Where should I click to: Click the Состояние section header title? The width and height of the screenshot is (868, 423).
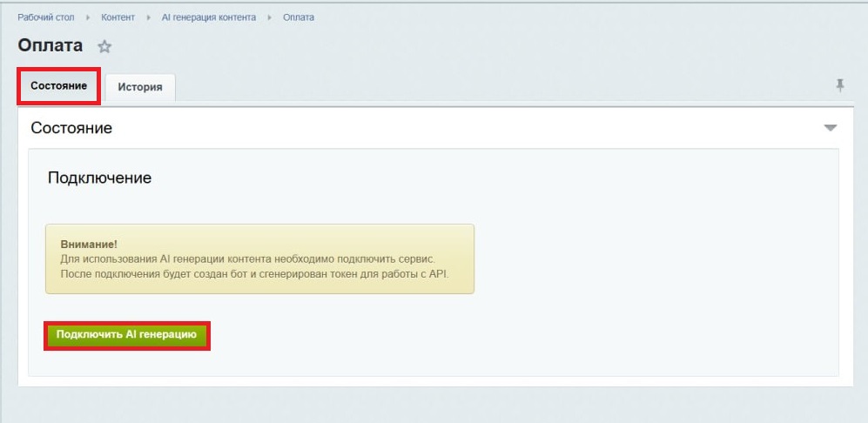coord(71,128)
